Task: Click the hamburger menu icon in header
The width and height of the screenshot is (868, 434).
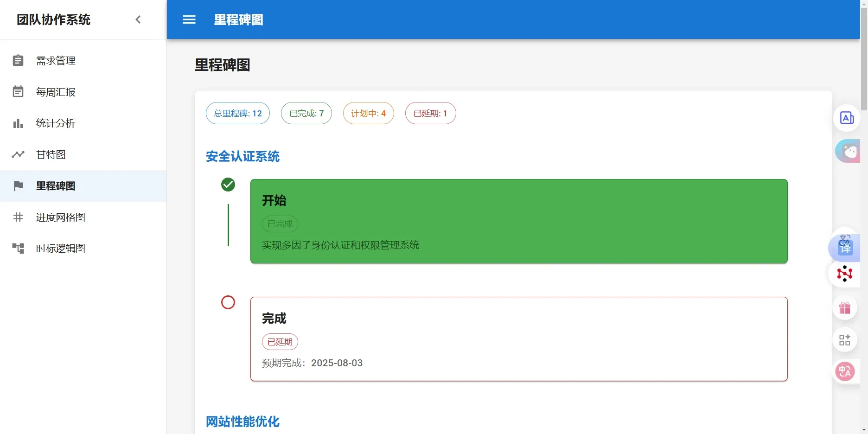Action: [x=189, y=19]
